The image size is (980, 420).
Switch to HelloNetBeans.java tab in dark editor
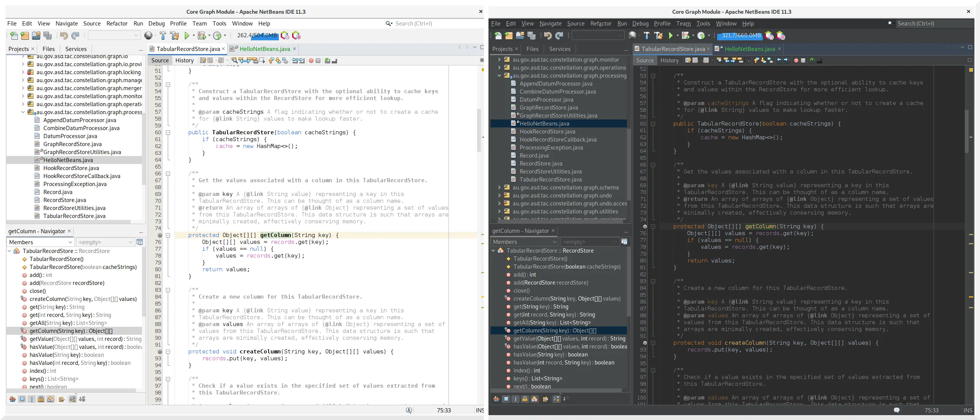pyautogui.click(x=749, y=49)
